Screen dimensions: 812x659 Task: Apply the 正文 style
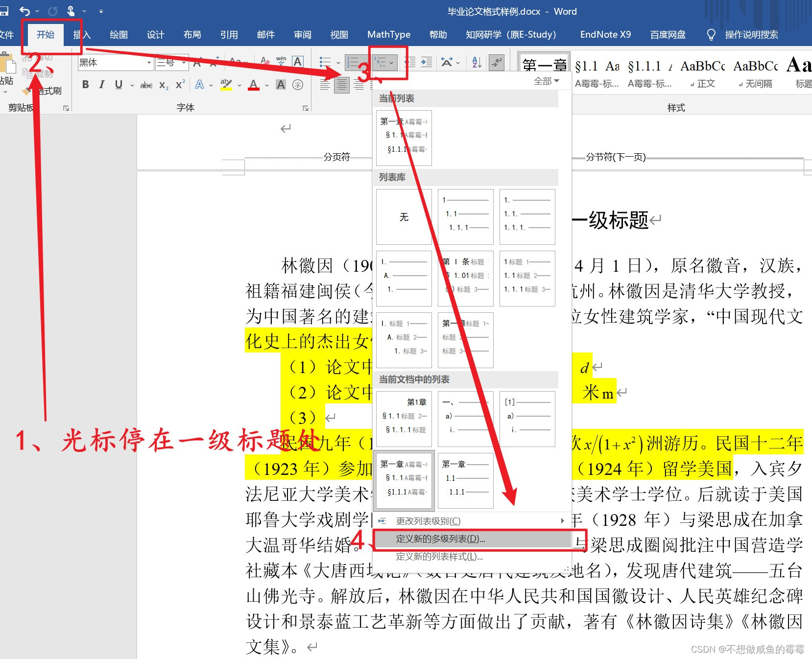pyautogui.click(x=703, y=73)
